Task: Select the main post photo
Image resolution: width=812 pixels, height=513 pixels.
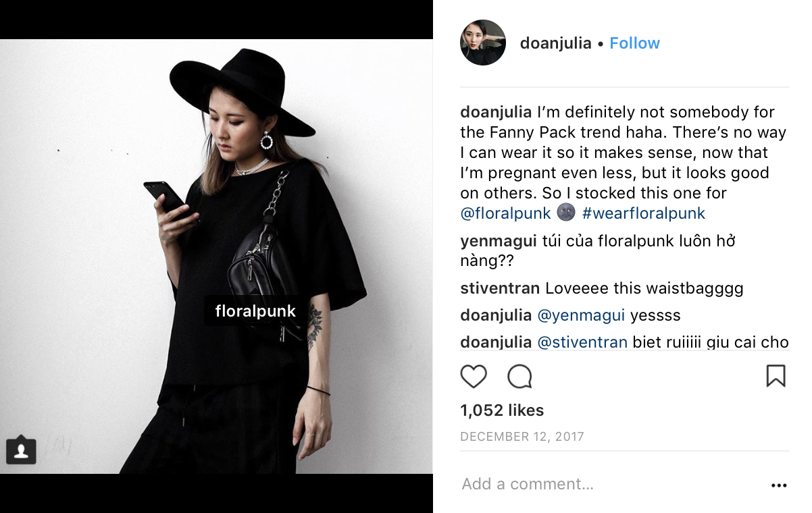Action: point(216,256)
